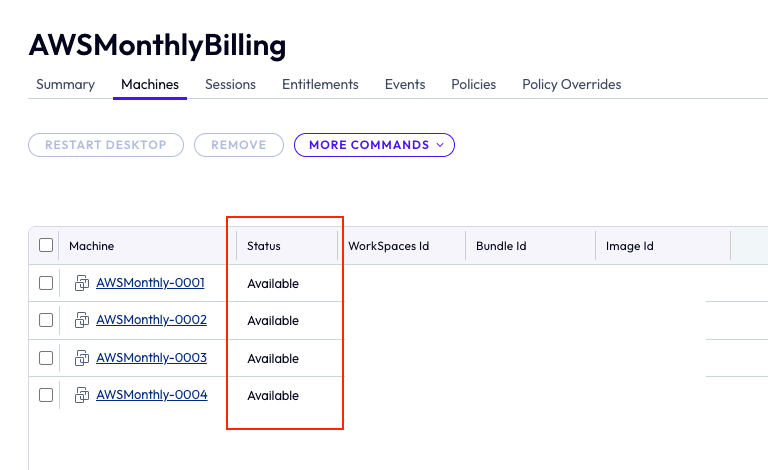Image resolution: width=768 pixels, height=470 pixels.
Task: View the Policies tab
Action: click(474, 84)
